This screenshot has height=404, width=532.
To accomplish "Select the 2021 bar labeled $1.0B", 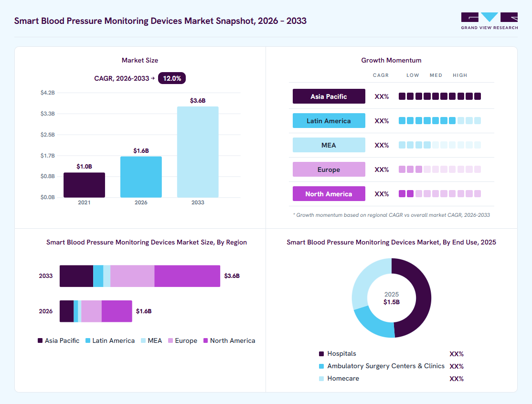I will click(x=84, y=185).
